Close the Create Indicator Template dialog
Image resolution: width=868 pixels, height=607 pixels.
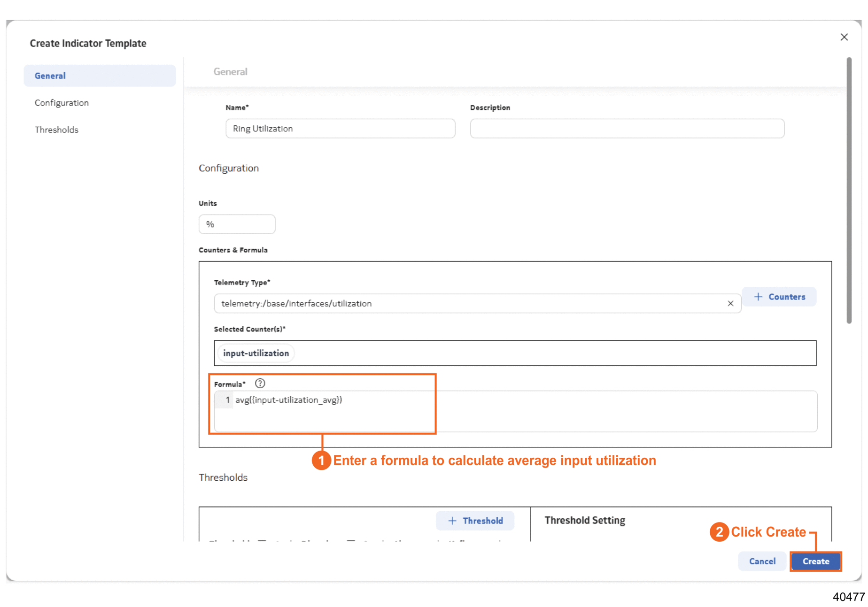[844, 37]
